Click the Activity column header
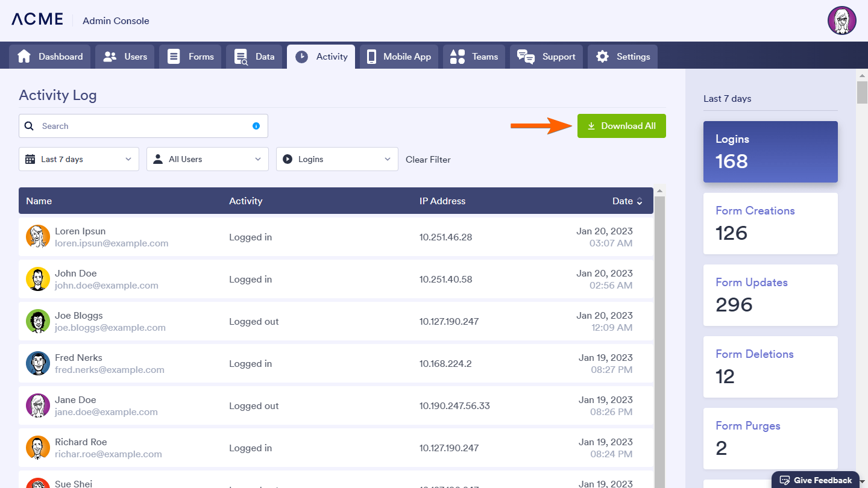The height and width of the screenshot is (488, 868). (x=246, y=201)
